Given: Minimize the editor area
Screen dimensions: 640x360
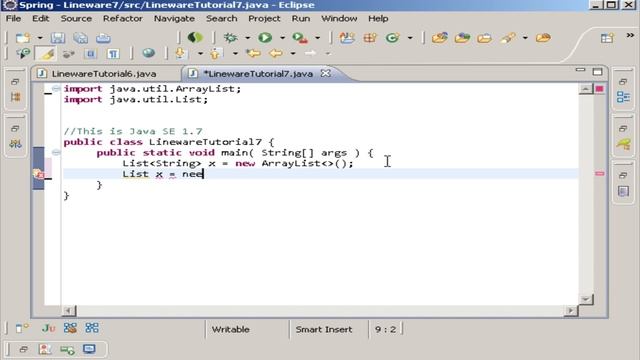Looking at the screenshot, I should point(580,71).
